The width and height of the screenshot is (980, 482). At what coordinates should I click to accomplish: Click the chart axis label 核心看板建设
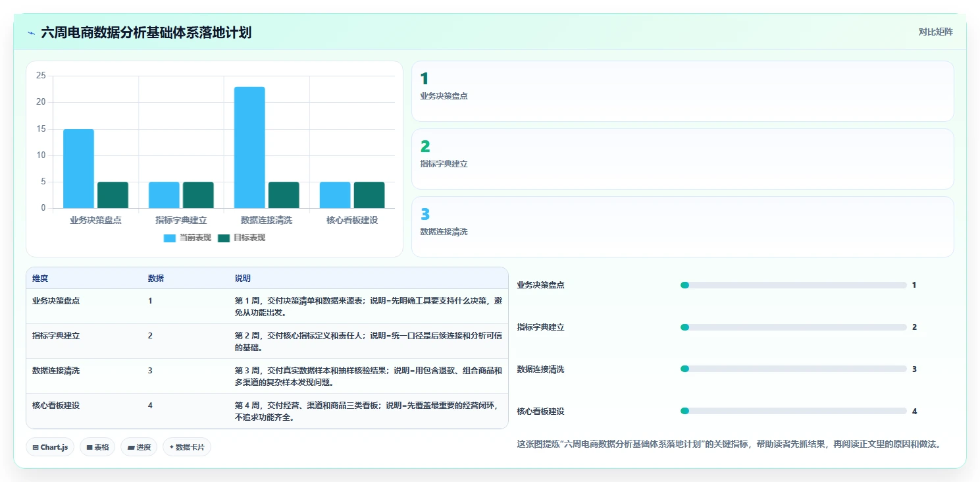click(x=352, y=220)
